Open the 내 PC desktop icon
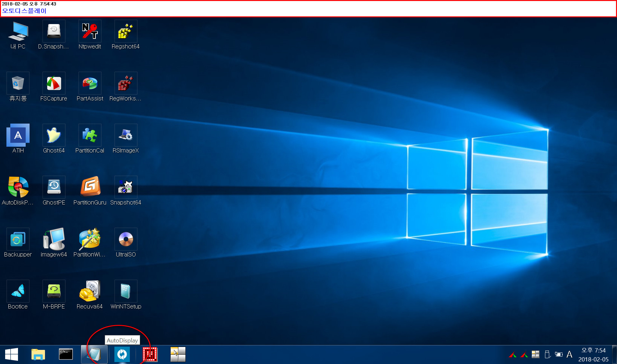Screen dimensions: 617x364 (18, 35)
